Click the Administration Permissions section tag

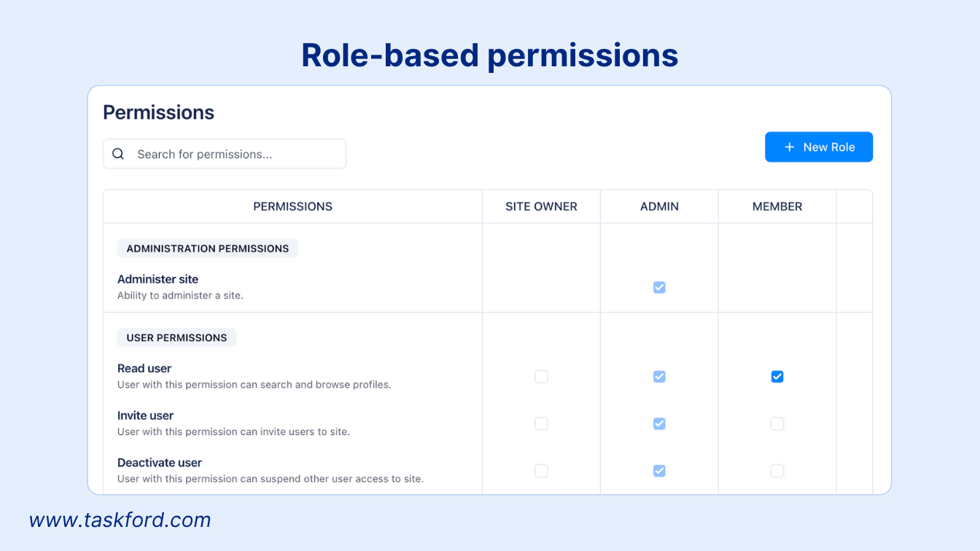[x=208, y=249]
